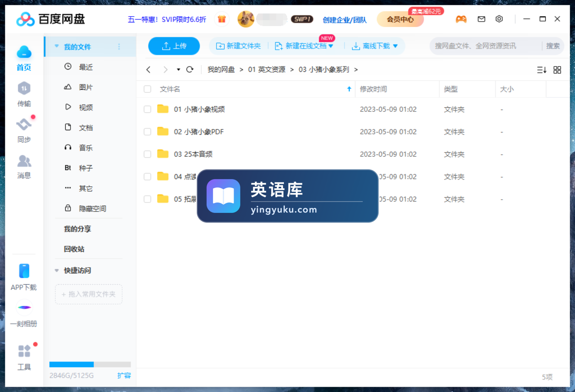The width and height of the screenshot is (575, 392).
Task: Open 回收站 in the sidebar
Action: (x=74, y=249)
